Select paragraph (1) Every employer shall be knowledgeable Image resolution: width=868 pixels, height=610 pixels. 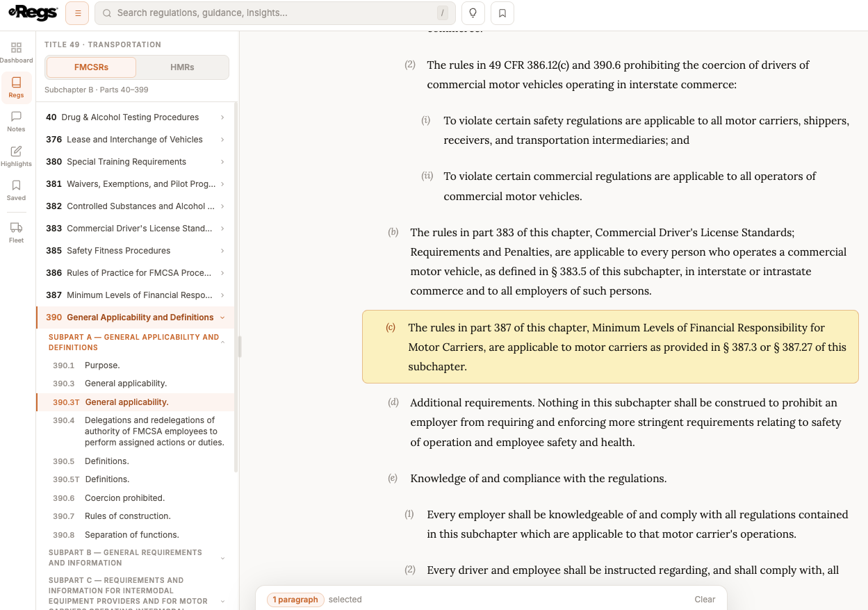[x=627, y=525]
